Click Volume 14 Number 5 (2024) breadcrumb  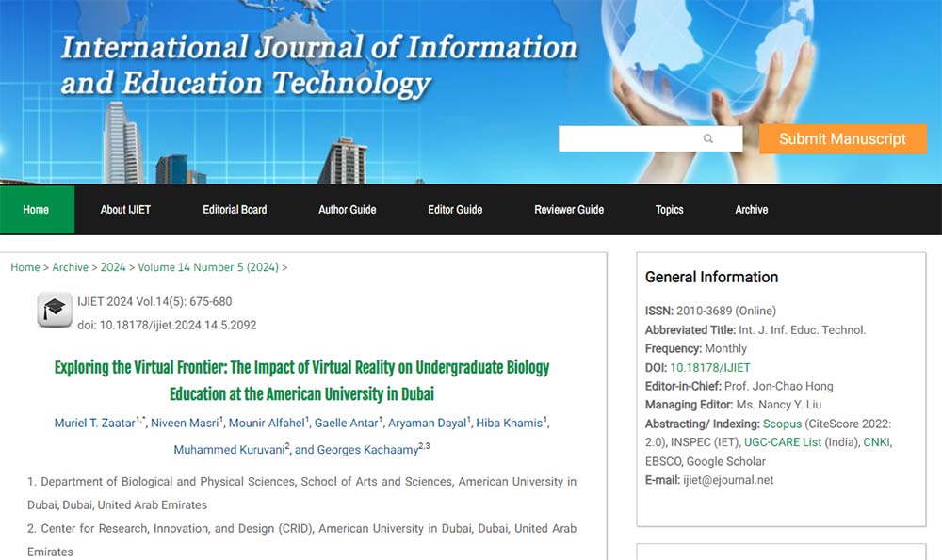(x=208, y=267)
